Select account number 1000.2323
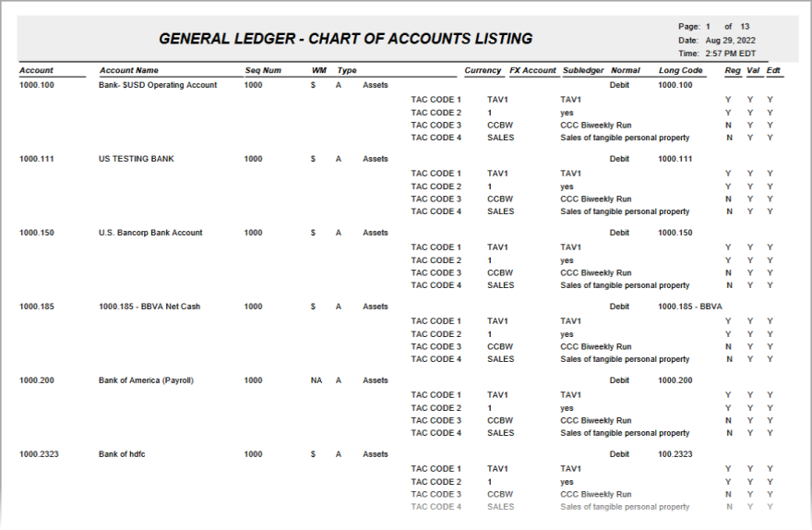 (39, 454)
